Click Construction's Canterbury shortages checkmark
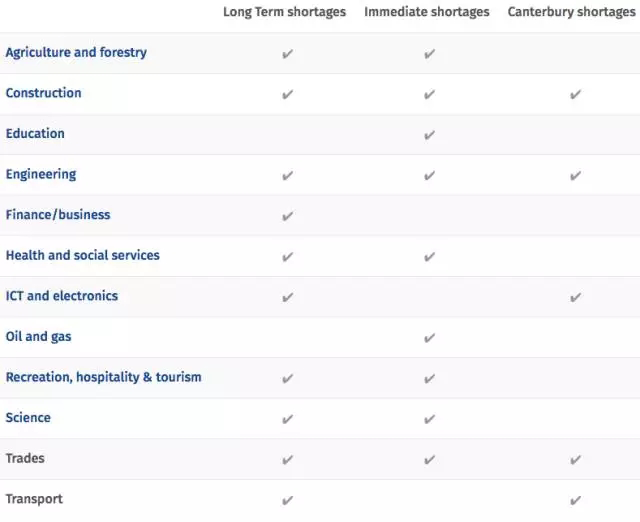 [x=575, y=95]
